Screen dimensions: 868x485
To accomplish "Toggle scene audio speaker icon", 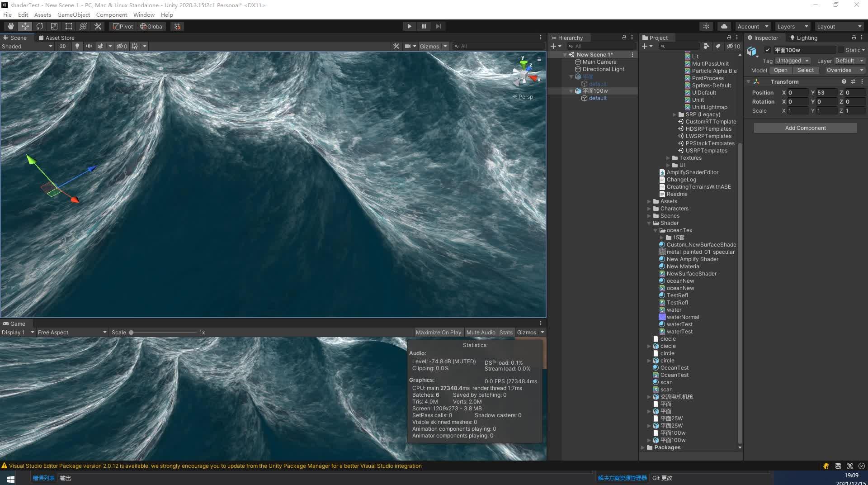I will 89,46.
